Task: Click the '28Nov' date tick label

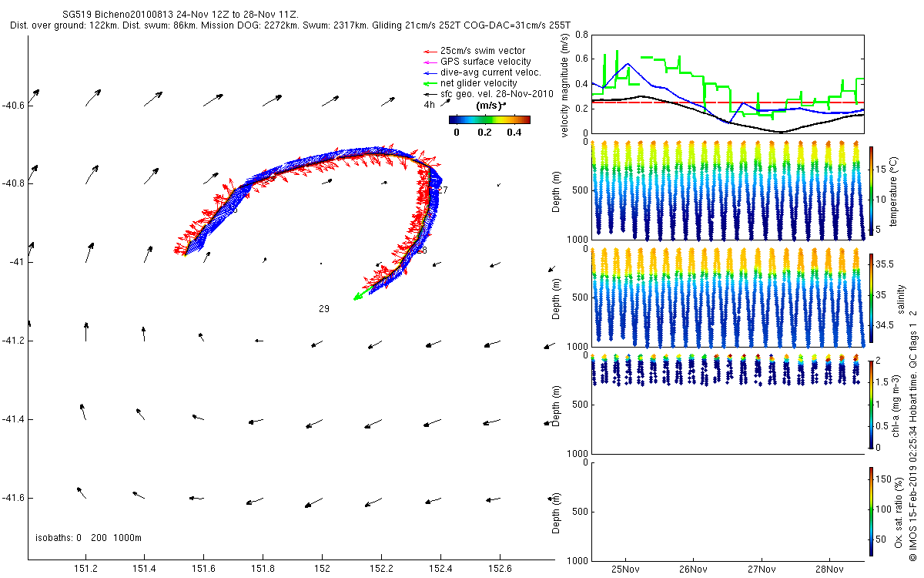Action: [830, 570]
